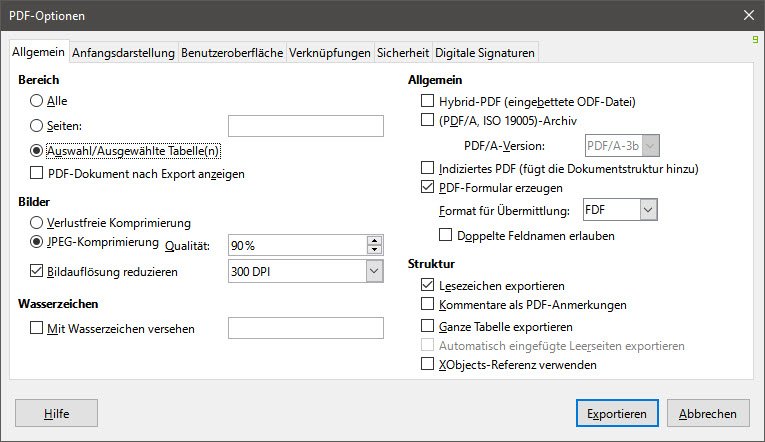
Task: Decrease JPEG quality with spinner down arrow
Action: [x=375, y=250]
